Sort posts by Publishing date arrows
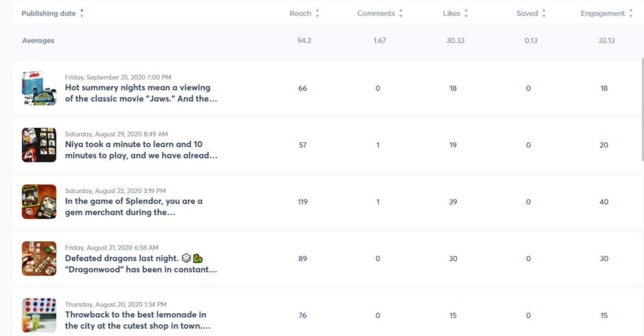Viewport: 644px width, 336px height. pyautogui.click(x=82, y=13)
